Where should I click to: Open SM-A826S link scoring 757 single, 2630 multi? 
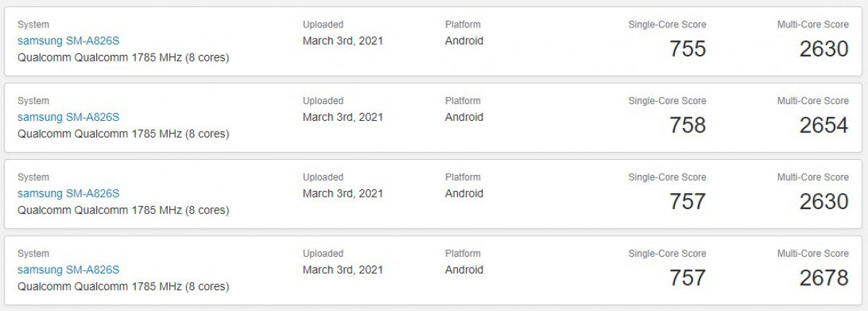[68, 193]
